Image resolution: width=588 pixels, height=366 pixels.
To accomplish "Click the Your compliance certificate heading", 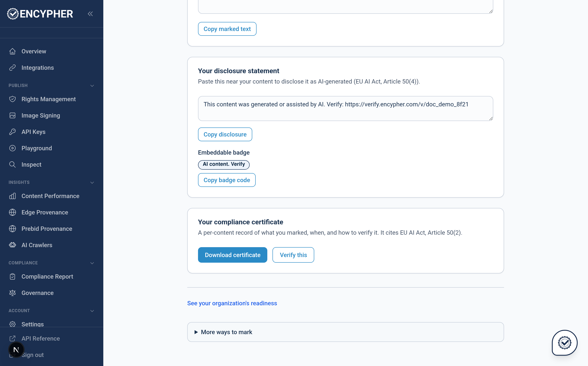I will tap(240, 222).
